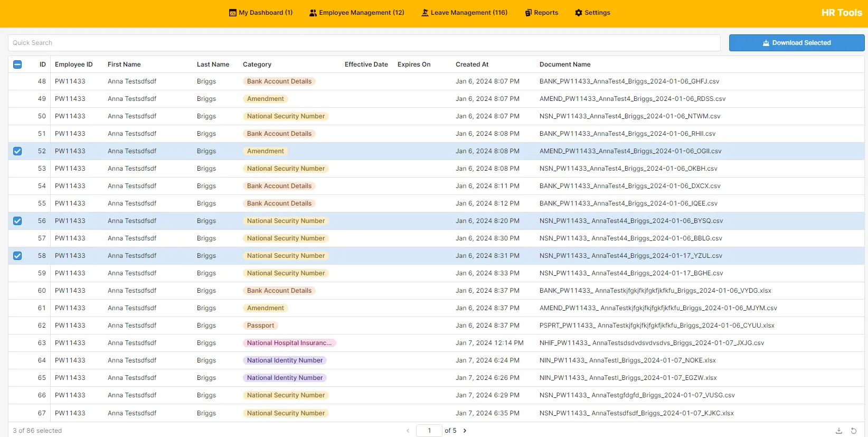
Task: Sort by Employee ID column header
Action: pos(74,64)
